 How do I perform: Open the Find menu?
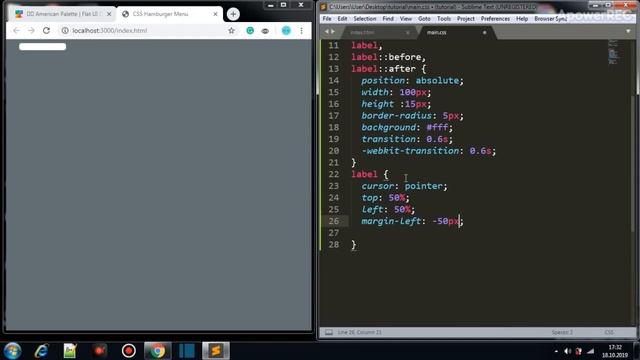pos(388,19)
